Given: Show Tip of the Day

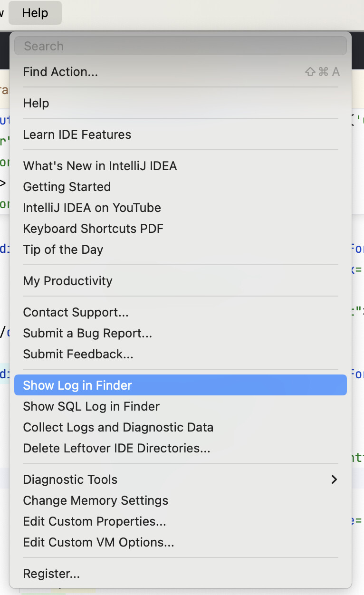Looking at the screenshot, I should tap(63, 250).
